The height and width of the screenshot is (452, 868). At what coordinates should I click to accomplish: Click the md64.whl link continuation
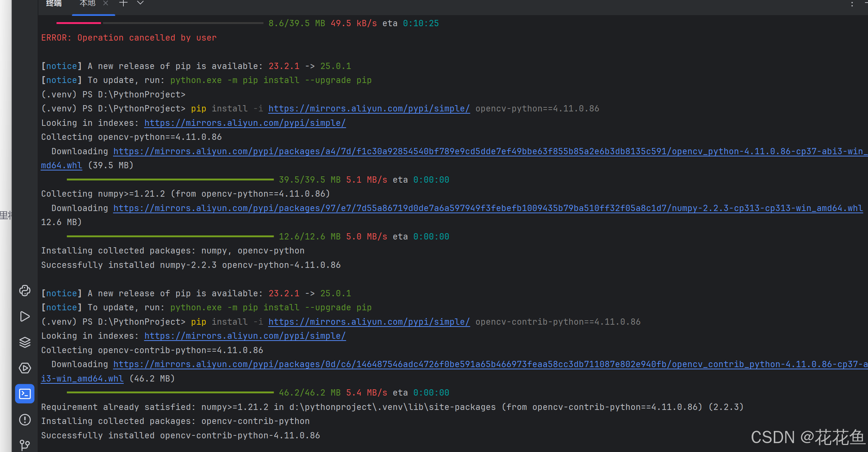pyautogui.click(x=61, y=165)
